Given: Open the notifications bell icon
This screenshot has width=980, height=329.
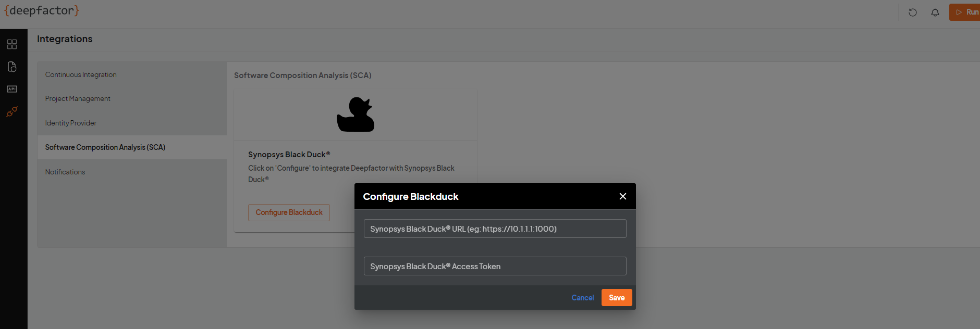Looking at the screenshot, I should [935, 12].
